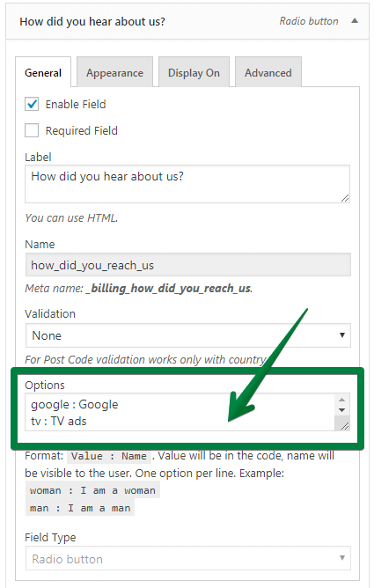
Task: Click the Validation dropdown arrow
Action: coord(341,334)
